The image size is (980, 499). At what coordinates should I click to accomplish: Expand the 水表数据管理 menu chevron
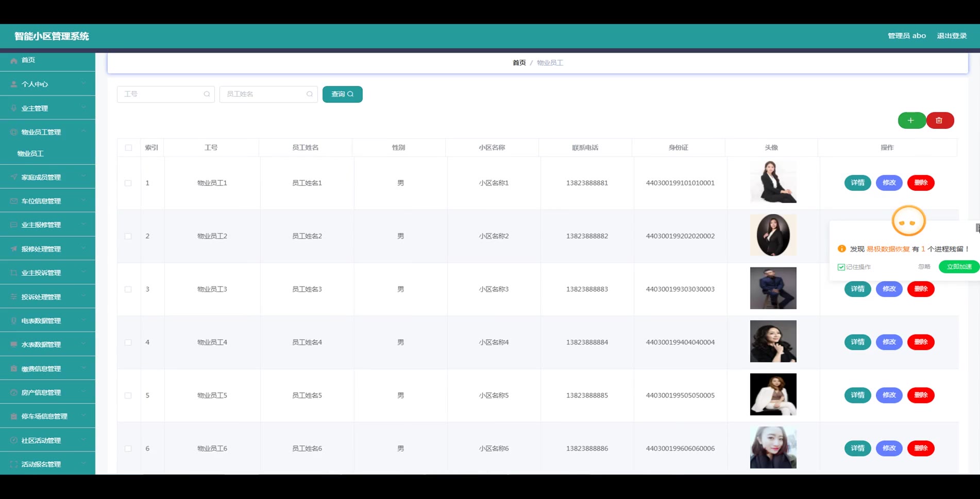[83, 343]
